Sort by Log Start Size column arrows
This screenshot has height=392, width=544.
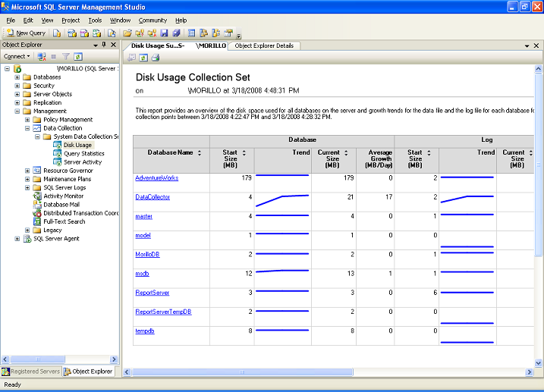coord(429,153)
